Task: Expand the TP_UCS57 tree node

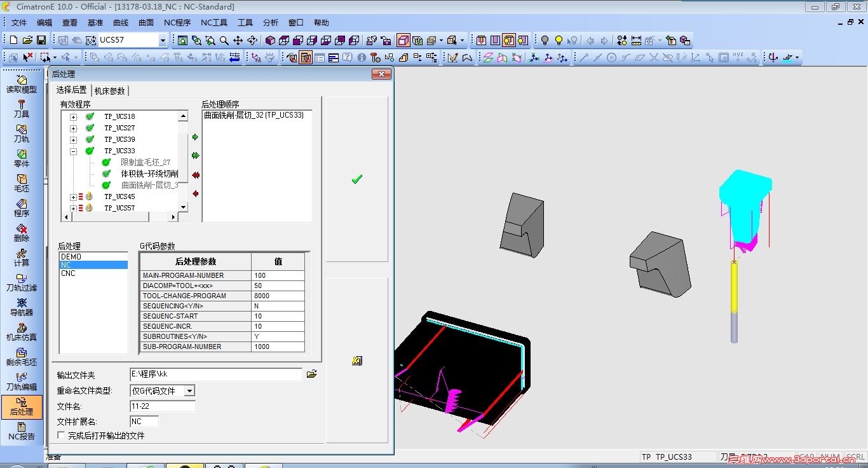Action: click(x=74, y=208)
